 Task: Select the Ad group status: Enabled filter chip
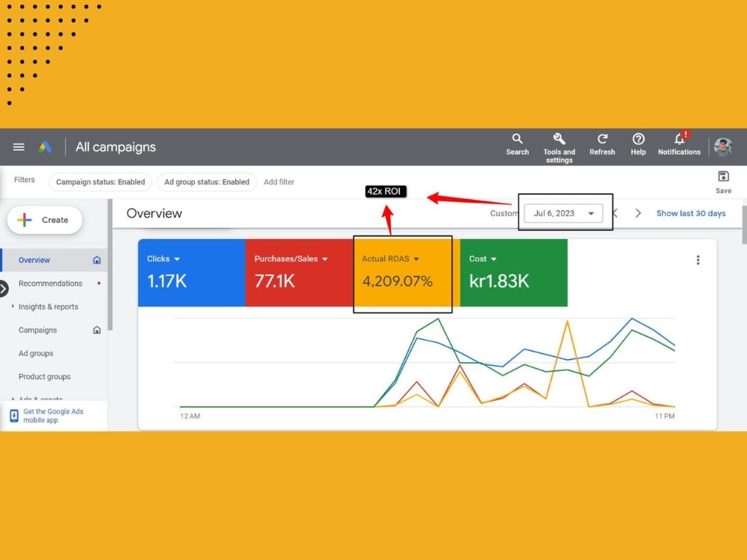207,182
